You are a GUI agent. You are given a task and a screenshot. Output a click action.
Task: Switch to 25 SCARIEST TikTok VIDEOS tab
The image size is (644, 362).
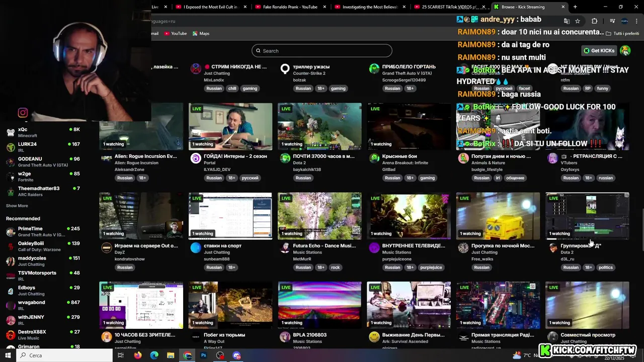point(449,7)
